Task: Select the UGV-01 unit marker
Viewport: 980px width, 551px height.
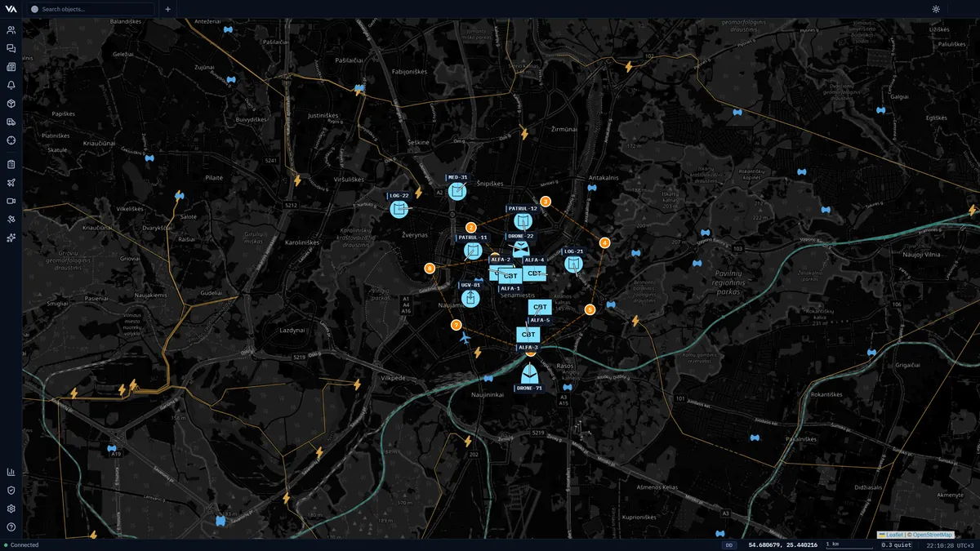Action: click(x=470, y=298)
